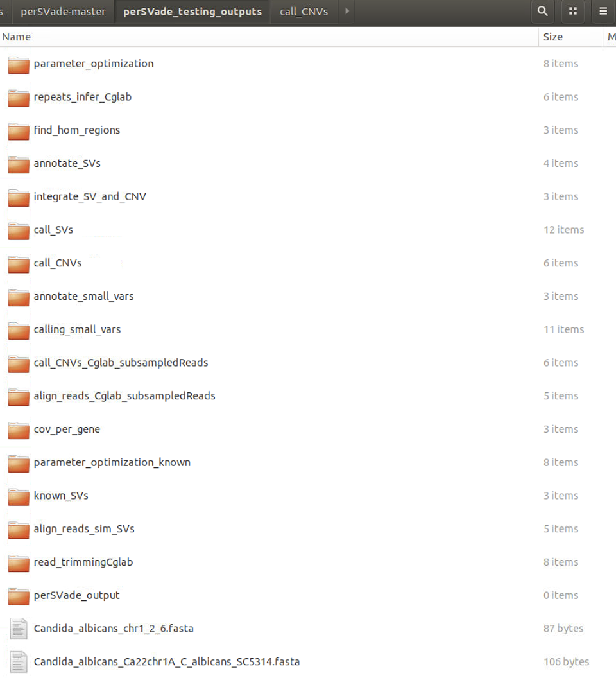Go to the perSVade-master breadcrumb
The height and width of the screenshot is (678, 616).
coord(63,12)
